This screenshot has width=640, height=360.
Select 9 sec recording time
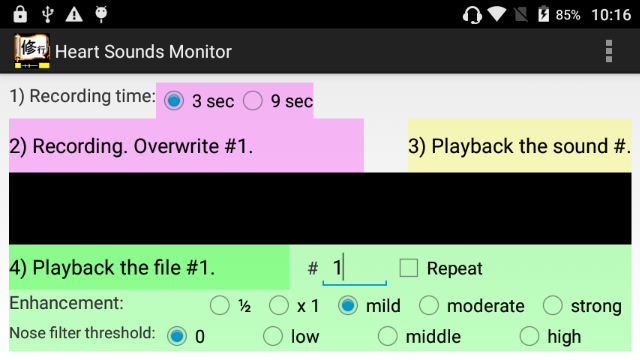278,101
